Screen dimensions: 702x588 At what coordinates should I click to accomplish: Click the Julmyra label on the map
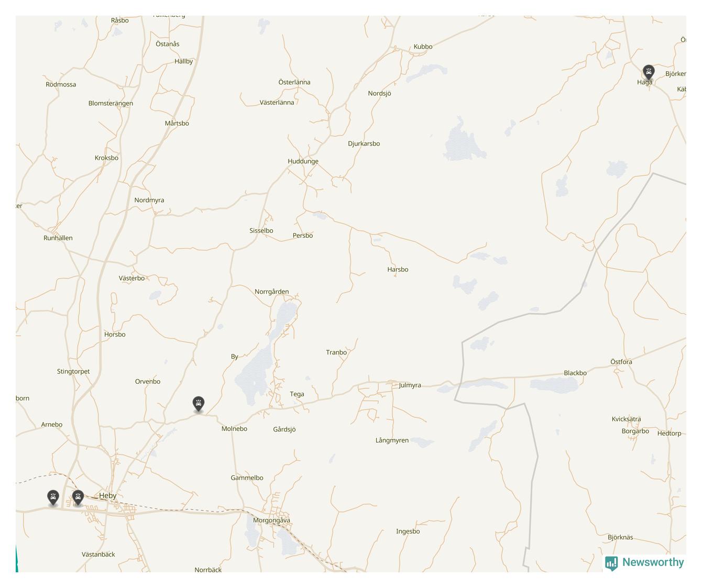[410, 385]
